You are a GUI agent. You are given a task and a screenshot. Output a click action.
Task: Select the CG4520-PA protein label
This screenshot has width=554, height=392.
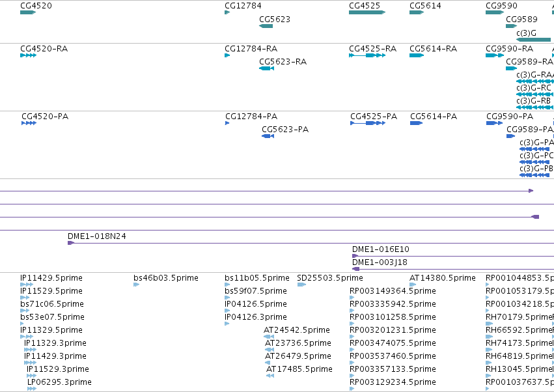(x=45, y=117)
